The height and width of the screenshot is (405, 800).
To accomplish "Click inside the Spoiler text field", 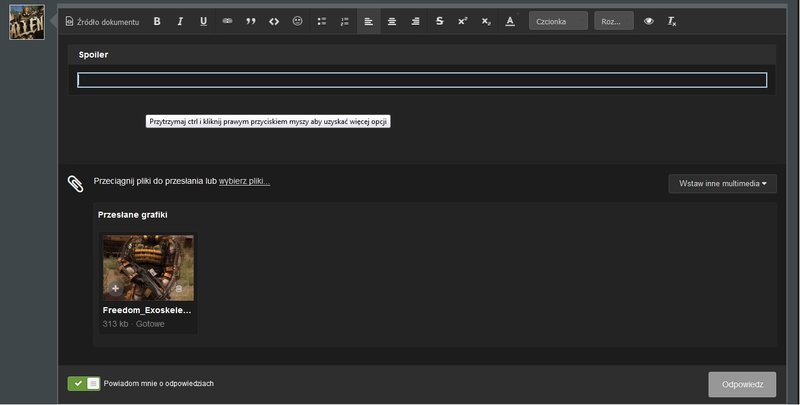I will pos(422,80).
